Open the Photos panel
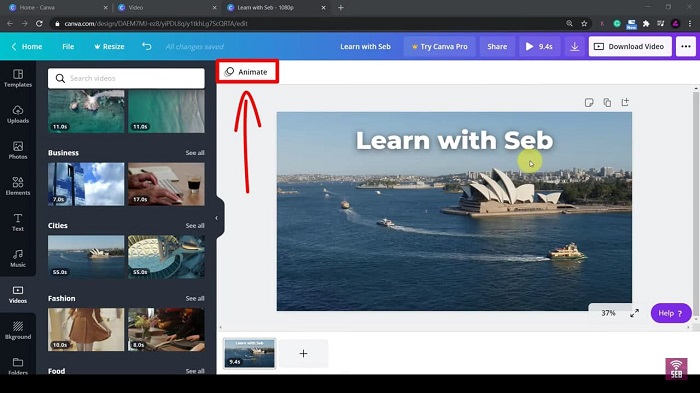 coord(18,151)
